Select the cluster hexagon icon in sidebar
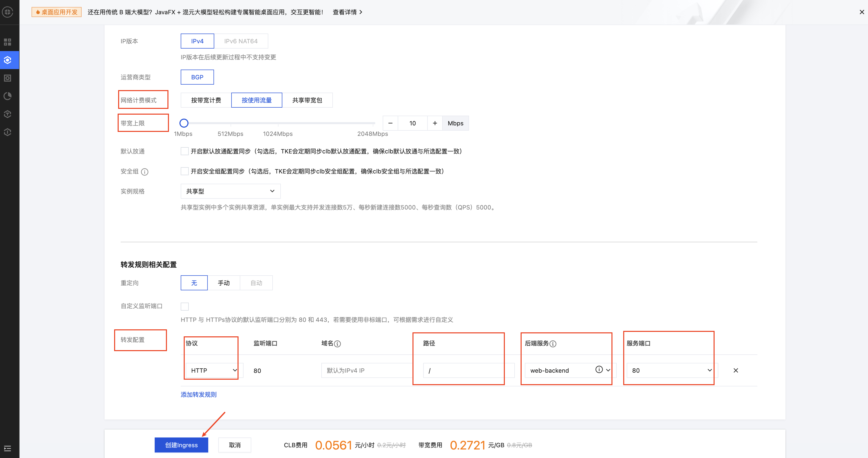The height and width of the screenshot is (458, 868). [x=8, y=60]
